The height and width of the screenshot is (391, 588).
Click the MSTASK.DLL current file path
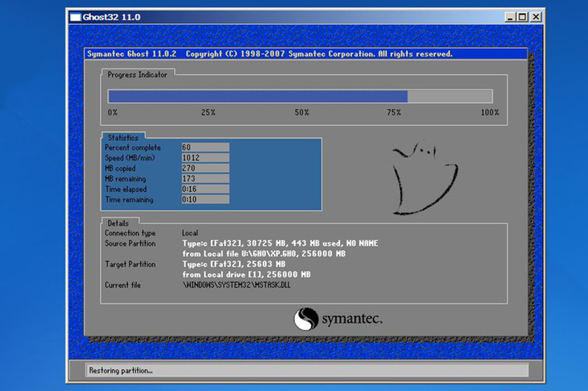pos(236,285)
